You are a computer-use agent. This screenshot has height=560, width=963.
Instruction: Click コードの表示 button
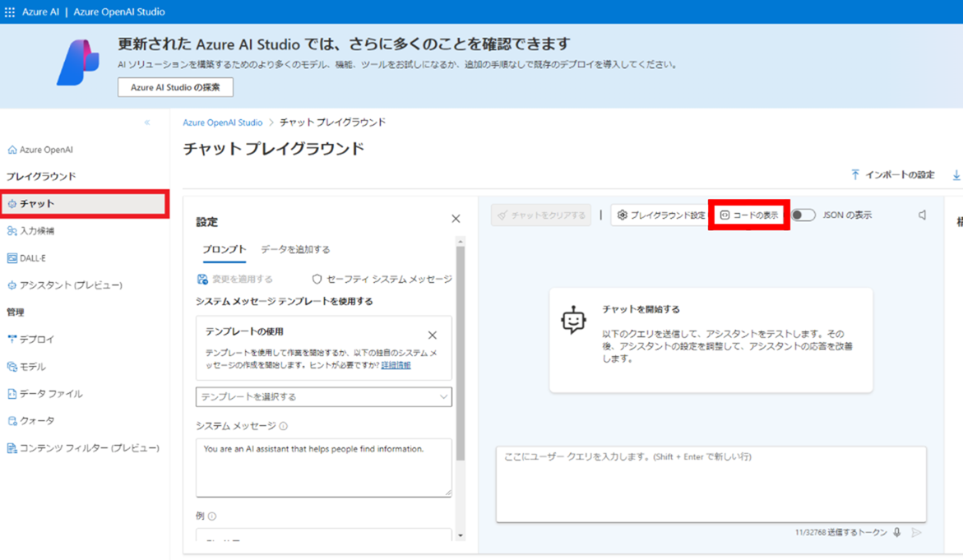pyautogui.click(x=749, y=215)
